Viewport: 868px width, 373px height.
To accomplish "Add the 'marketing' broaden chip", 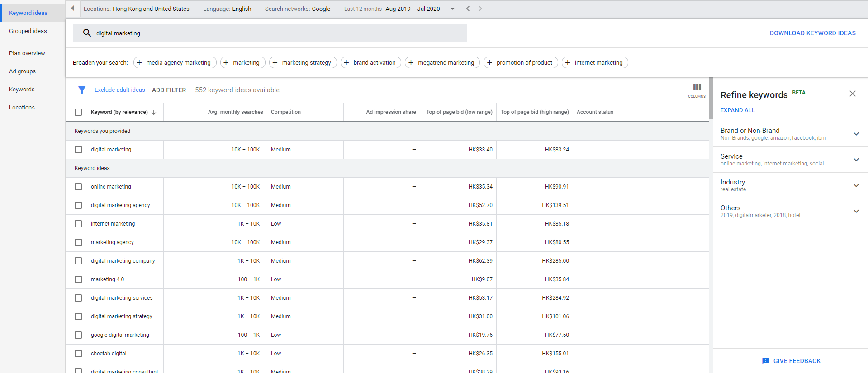I will pos(243,62).
